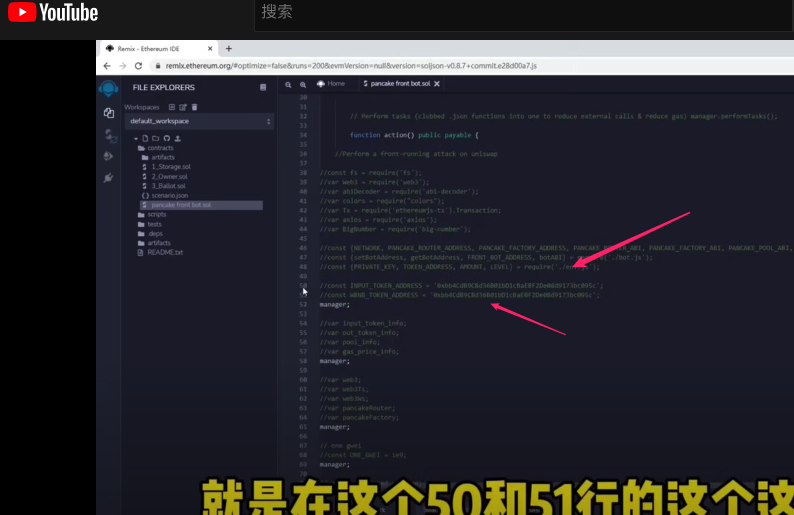Click the Workspaces label
This screenshot has height=515, width=794.
coord(142,107)
